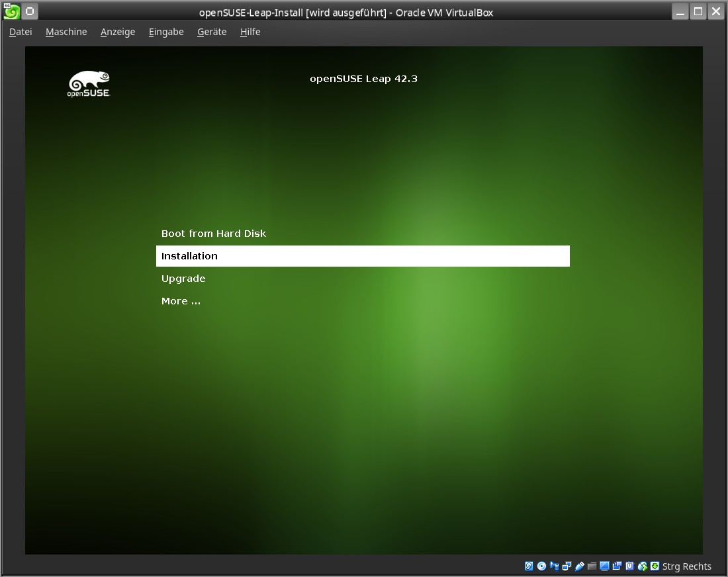Image resolution: width=728 pixels, height=577 pixels.
Task: Click the mouse integration status icon
Action: click(643, 566)
